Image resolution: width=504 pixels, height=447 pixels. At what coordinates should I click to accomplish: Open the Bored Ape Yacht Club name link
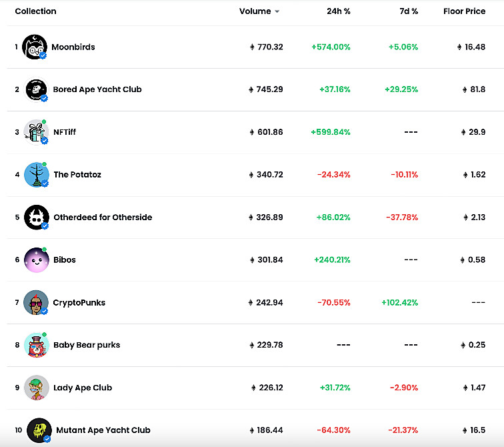pyautogui.click(x=97, y=89)
